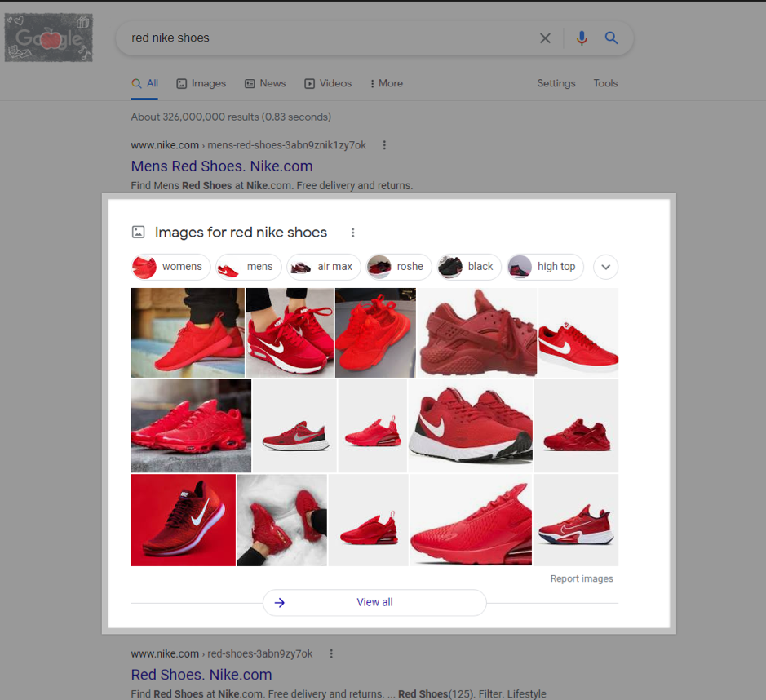Image resolution: width=766 pixels, height=700 pixels.
Task: Filter images by the 'air max' chip
Action: [x=323, y=267]
